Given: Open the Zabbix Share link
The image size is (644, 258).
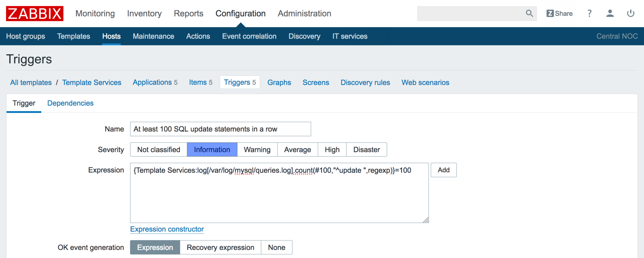Looking at the screenshot, I should [x=559, y=13].
